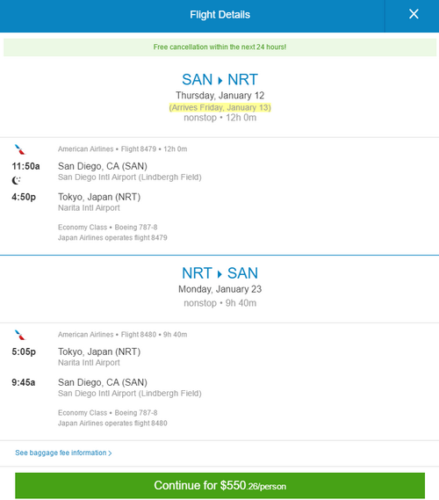Click Japan Airlines operates flight 8479 note
This screenshot has width=439, height=500.
point(113,238)
